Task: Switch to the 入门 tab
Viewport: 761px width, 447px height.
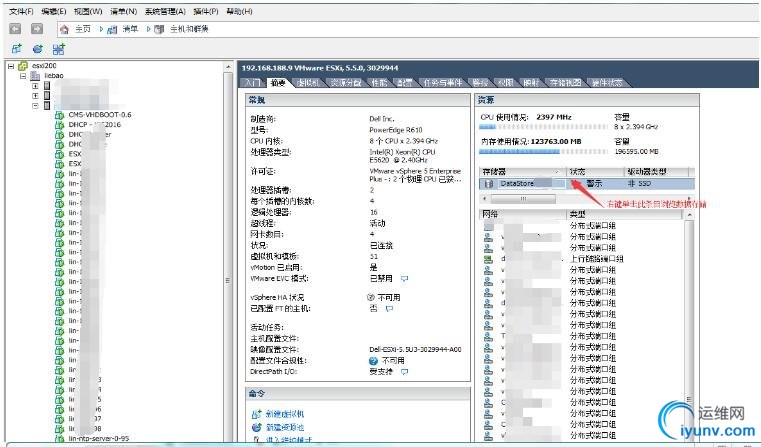Action: tap(252, 83)
